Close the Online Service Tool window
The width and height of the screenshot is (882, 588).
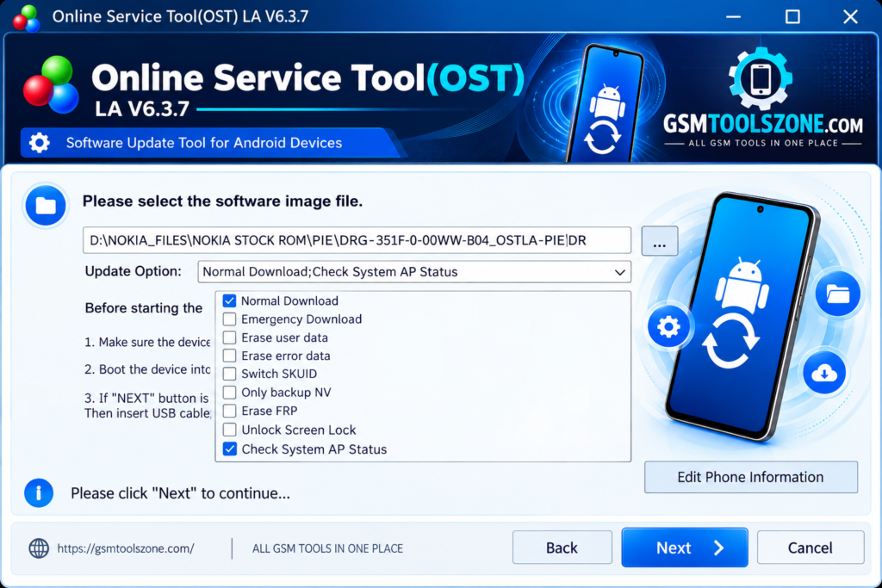coord(850,17)
